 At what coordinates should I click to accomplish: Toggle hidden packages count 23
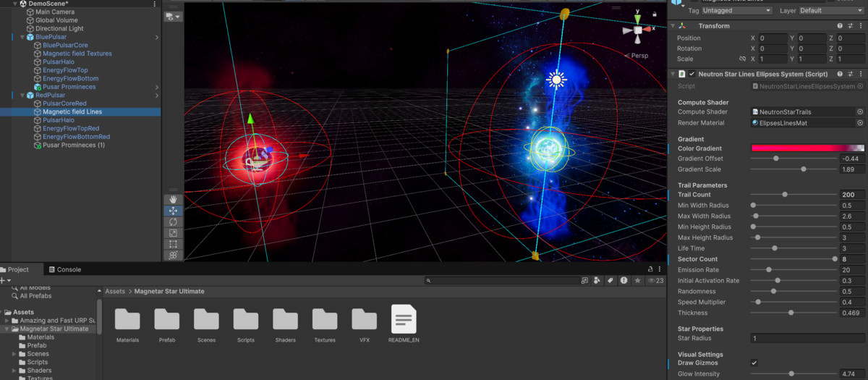click(x=656, y=280)
